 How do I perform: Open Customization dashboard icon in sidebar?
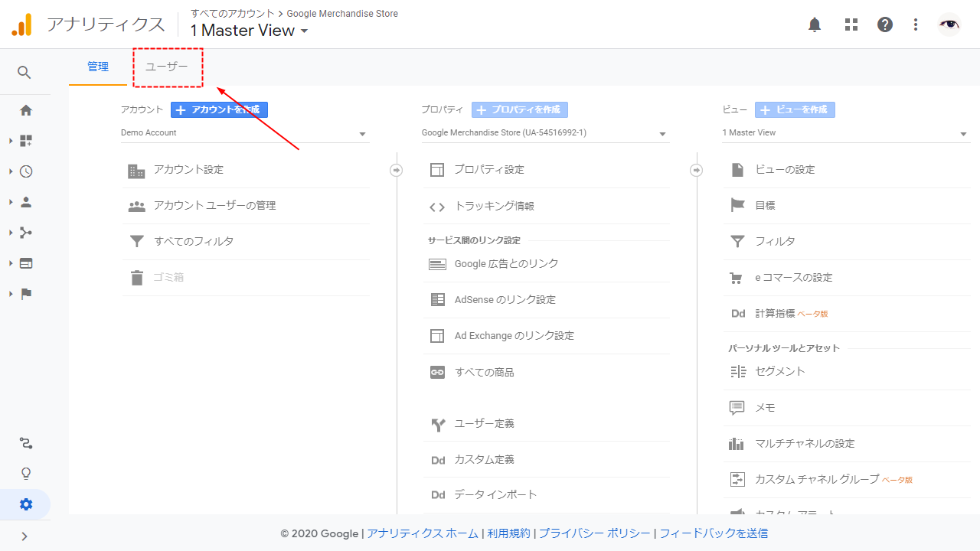pos(26,141)
